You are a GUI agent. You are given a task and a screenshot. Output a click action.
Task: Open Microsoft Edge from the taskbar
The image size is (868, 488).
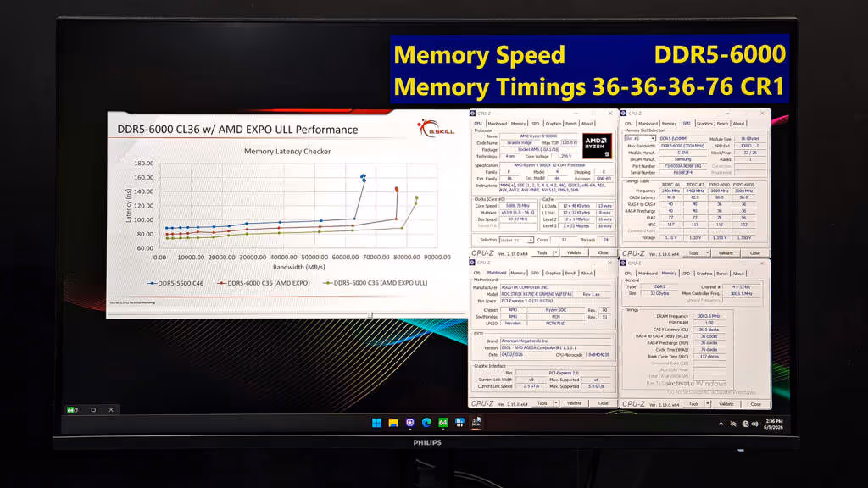(x=426, y=423)
